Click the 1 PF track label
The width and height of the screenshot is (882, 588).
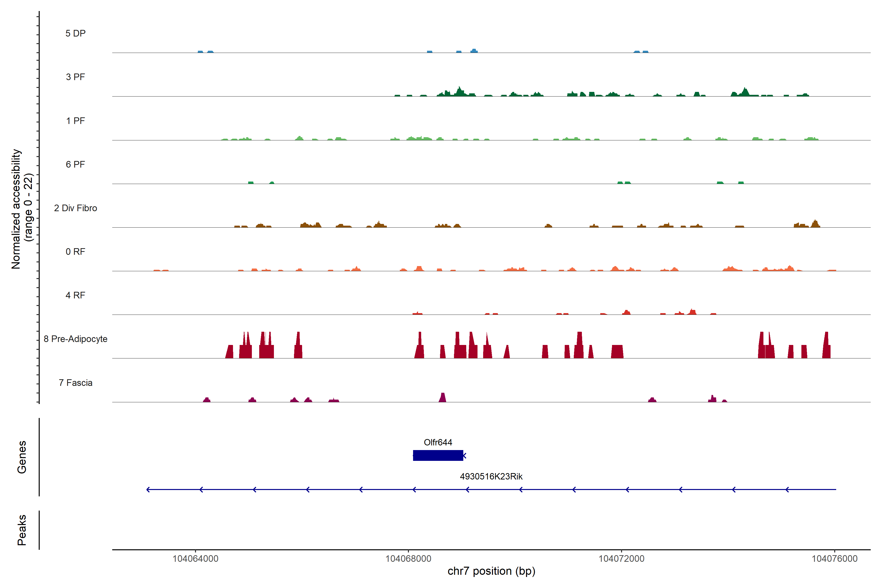tap(75, 121)
